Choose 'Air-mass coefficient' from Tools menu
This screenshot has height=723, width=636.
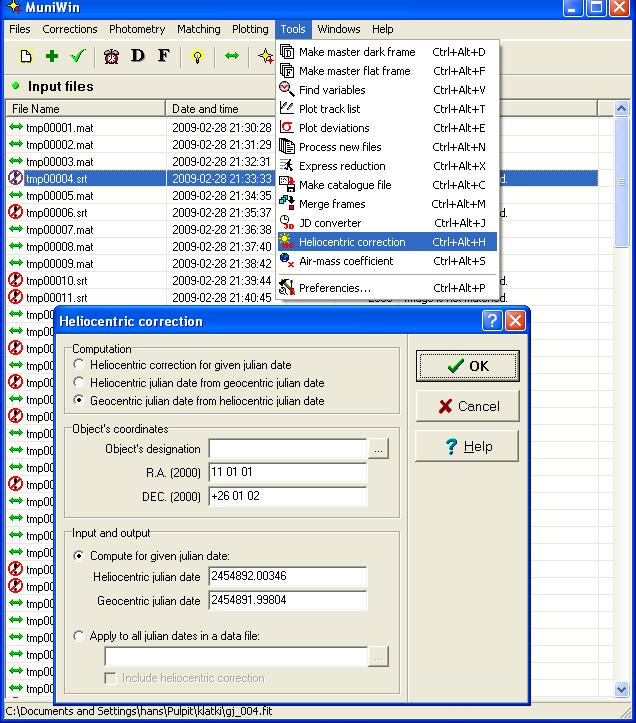345,261
